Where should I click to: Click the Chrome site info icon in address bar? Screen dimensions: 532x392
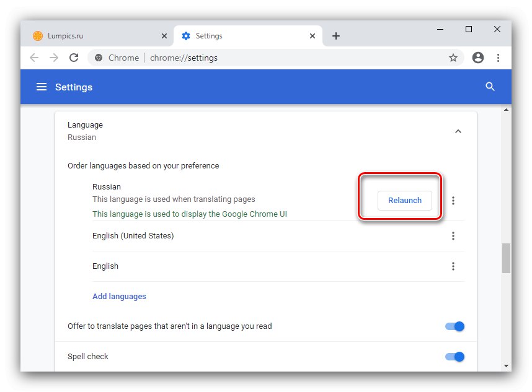point(99,58)
